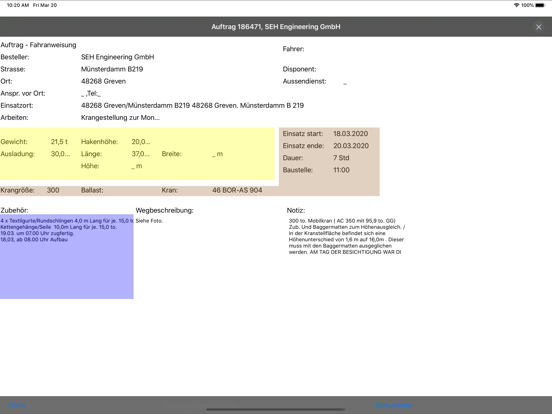Tap the Höhe value '_ m'
This screenshot has width=552, height=414.
(x=137, y=166)
